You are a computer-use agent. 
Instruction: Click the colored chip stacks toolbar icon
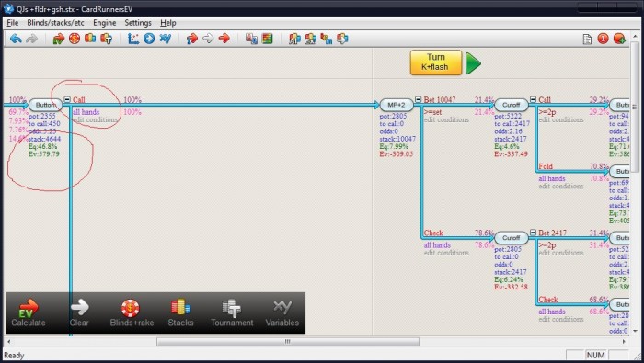pos(90,39)
